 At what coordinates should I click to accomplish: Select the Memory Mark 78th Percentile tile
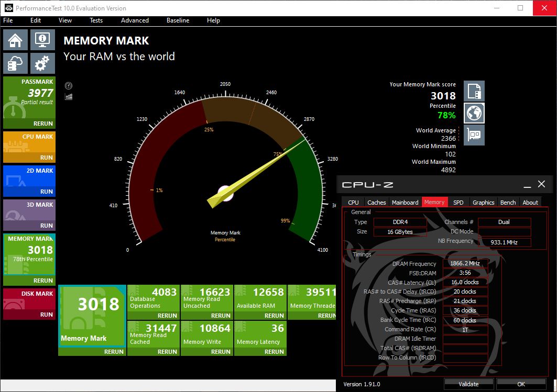coord(29,254)
